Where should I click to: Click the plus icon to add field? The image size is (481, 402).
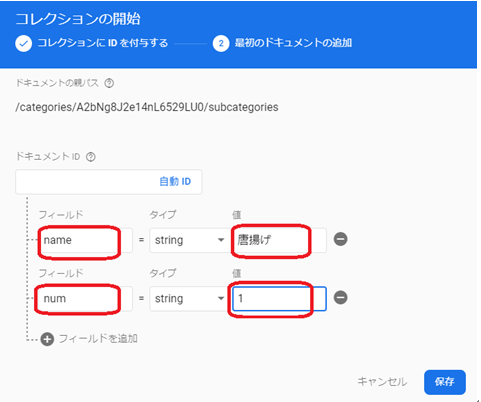pos(47,339)
